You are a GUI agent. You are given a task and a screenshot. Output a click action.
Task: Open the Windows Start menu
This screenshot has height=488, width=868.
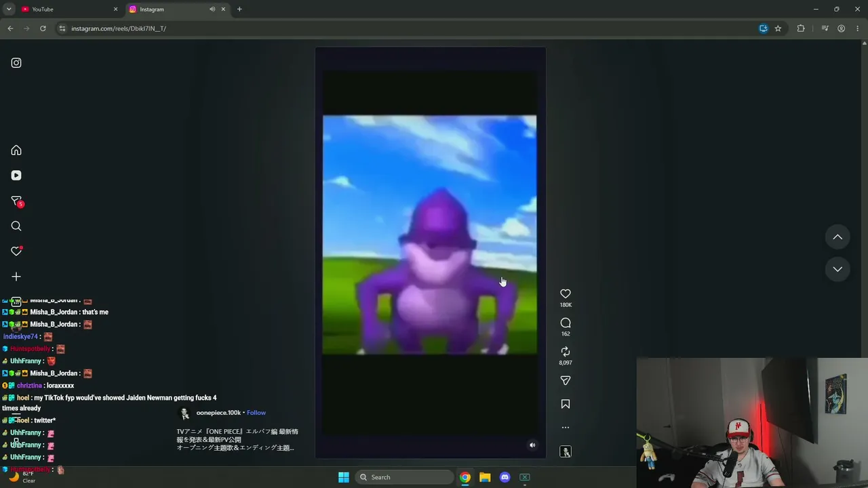tap(344, 477)
